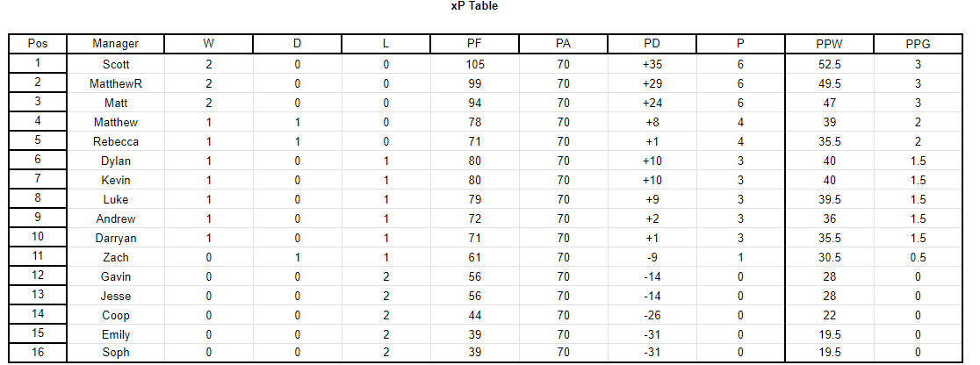Click Zach's PD value -9
980x365 pixels.
coord(652,257)
